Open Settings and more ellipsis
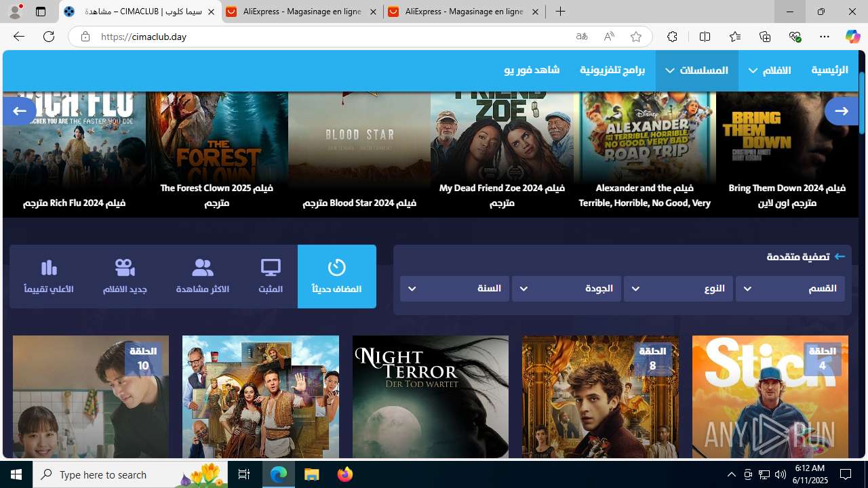The image size is (868, 488). pos(825,37)
